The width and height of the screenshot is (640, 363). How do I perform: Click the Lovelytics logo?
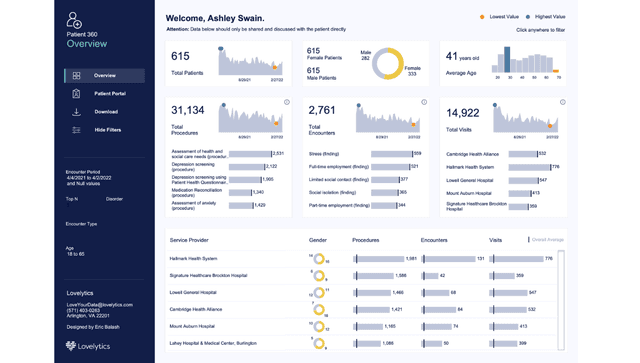tap(88, 346)
